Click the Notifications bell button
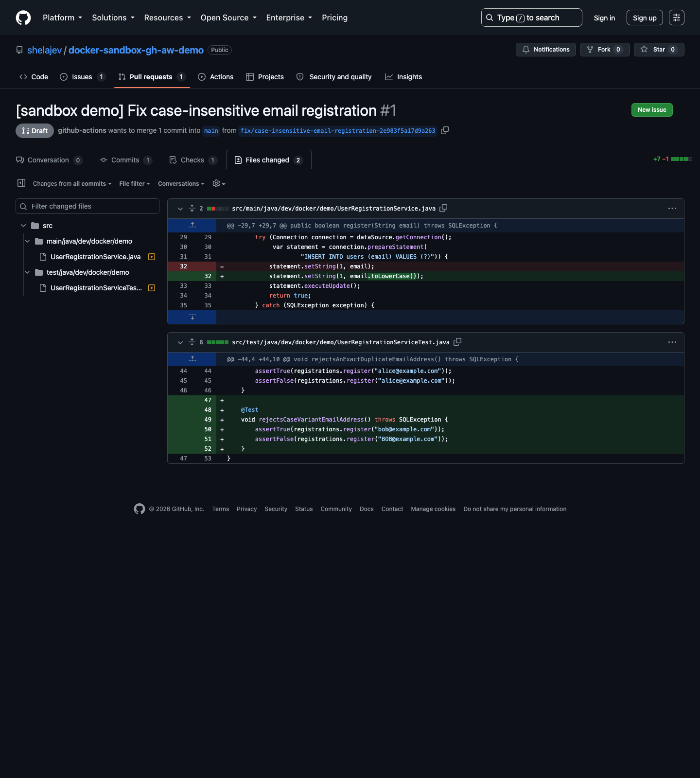The height and width of the screenshot is (778, 700). [x=546, y=50]
